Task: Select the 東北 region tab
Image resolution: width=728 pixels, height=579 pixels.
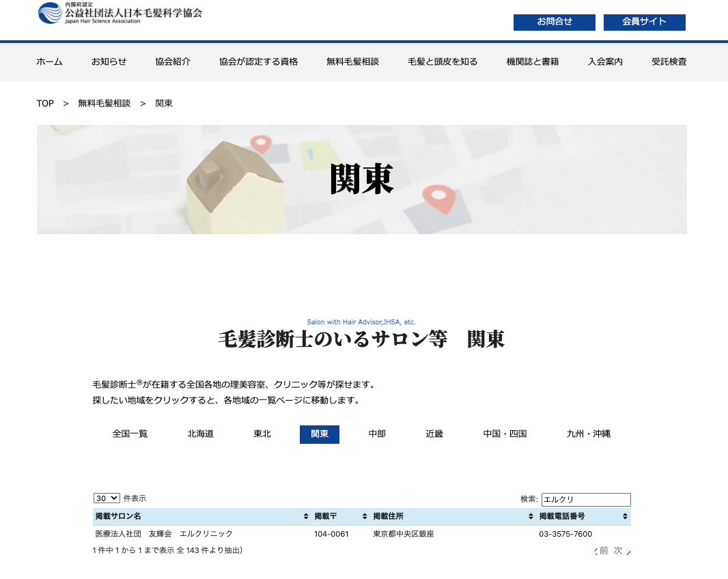Action: (x=262, y=434)
